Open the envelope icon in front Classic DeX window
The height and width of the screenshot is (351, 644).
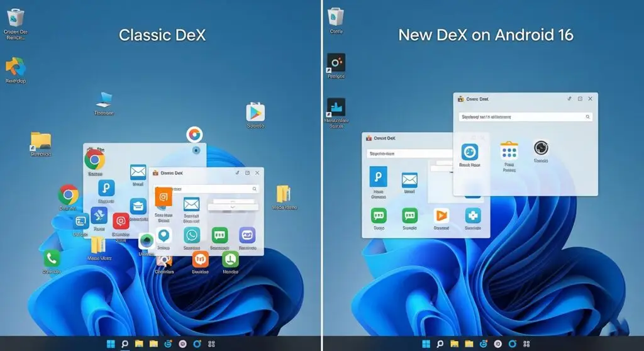(191, 204)
